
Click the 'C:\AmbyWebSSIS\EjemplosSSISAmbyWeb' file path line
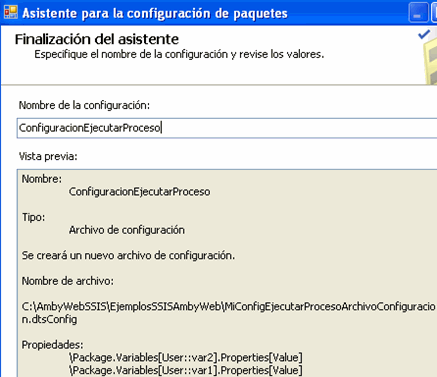click(x=229, y=306)
